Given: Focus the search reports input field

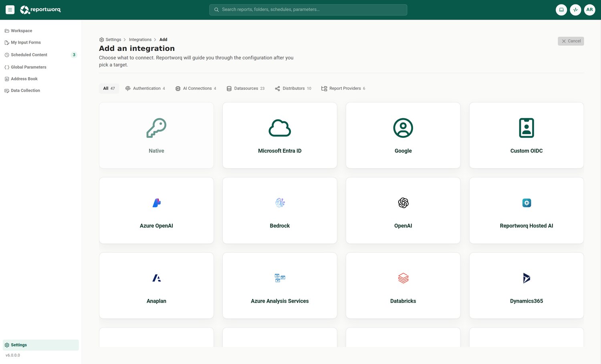Looking at the screenshot, I should (308, 10).
